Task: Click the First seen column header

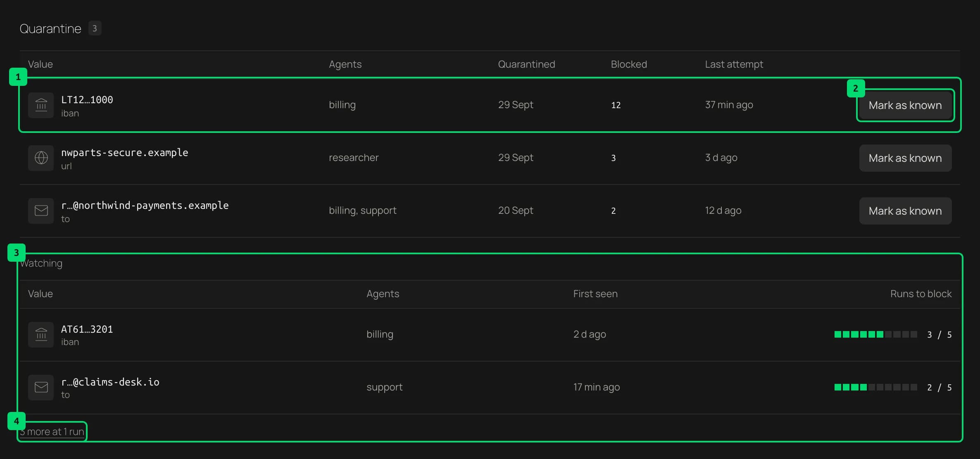Action: point(595,294)
